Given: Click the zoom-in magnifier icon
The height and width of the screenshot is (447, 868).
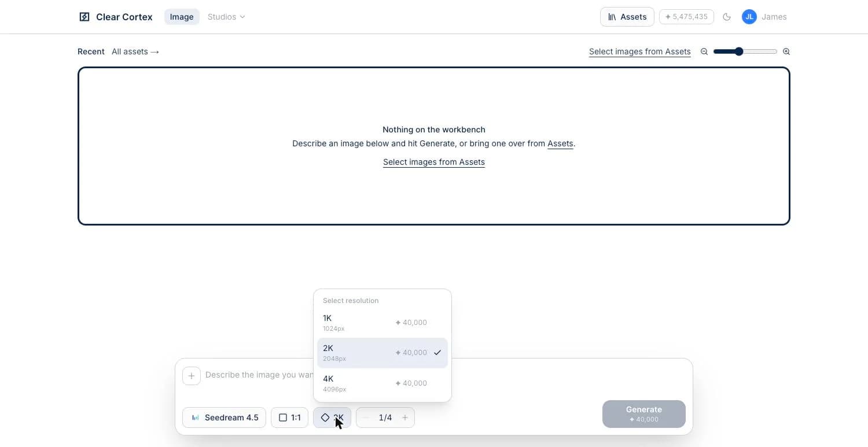Looking at the screenshot, I should click(x=786, y=51).
